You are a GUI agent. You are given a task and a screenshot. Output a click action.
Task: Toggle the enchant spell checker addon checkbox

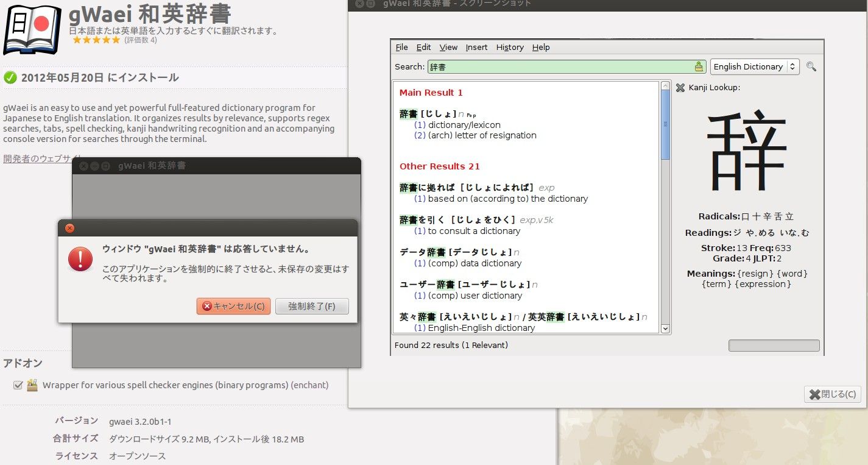pyautogui.click(x=18, y=385)
